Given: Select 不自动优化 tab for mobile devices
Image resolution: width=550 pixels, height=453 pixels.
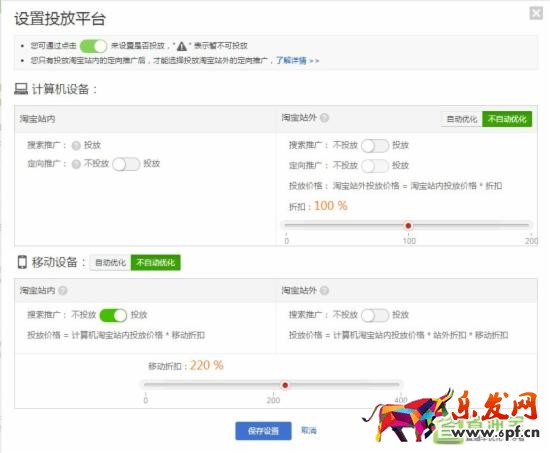Looking at the screenshot, I should (156, 262).
